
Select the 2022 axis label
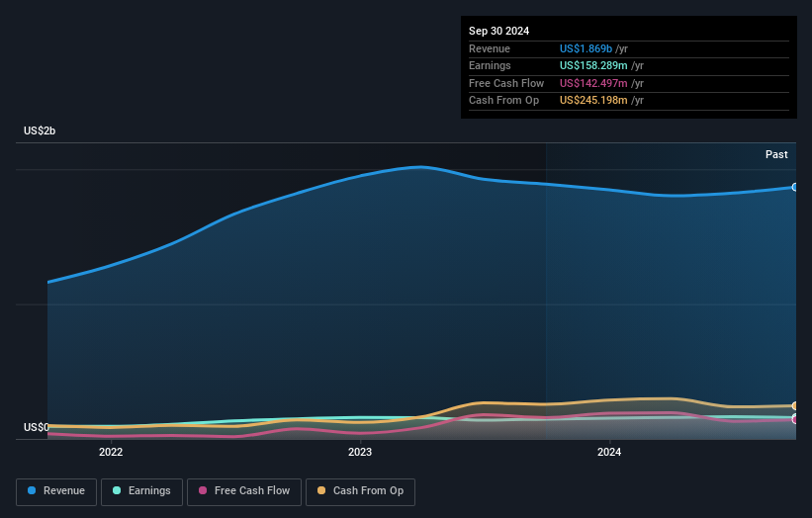111,453
